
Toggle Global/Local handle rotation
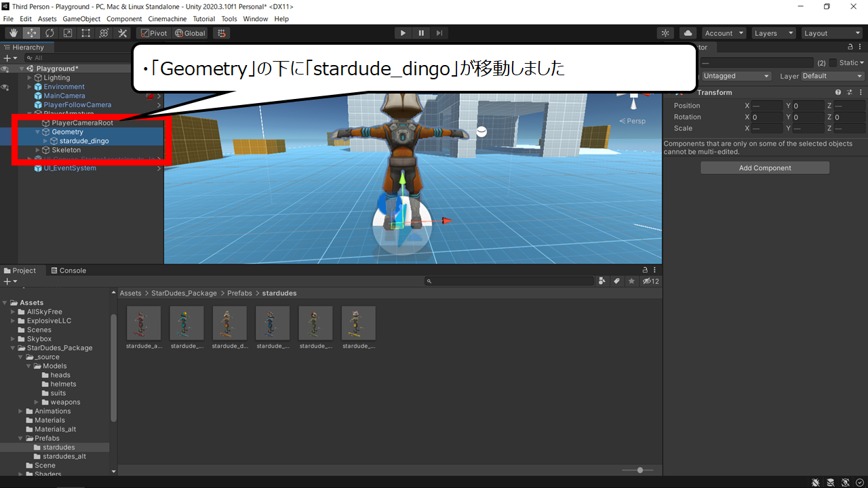190,33
